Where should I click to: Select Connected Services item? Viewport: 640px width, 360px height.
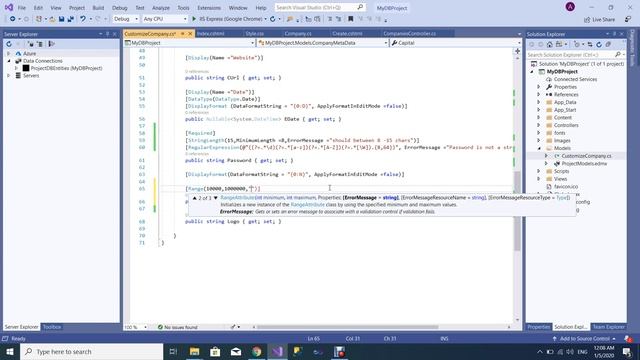point(575,79)
